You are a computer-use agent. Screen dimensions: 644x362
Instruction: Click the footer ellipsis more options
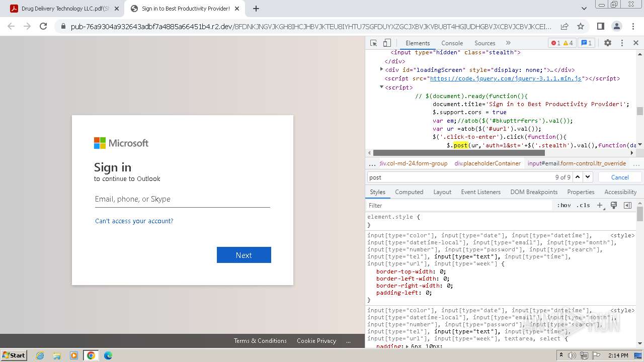(x=348, y=340)
